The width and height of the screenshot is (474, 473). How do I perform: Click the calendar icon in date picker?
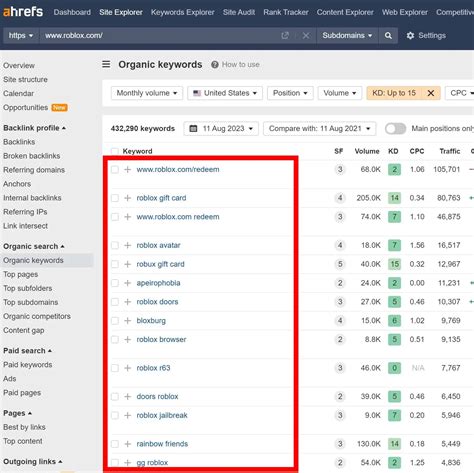193,128
